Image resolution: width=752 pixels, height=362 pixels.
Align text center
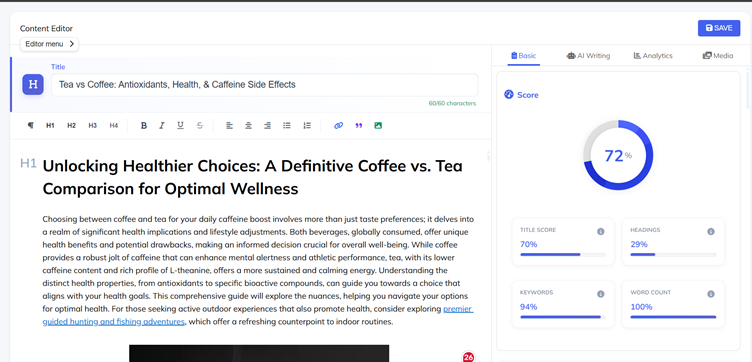pyautogui.click(x=248, y=126)
